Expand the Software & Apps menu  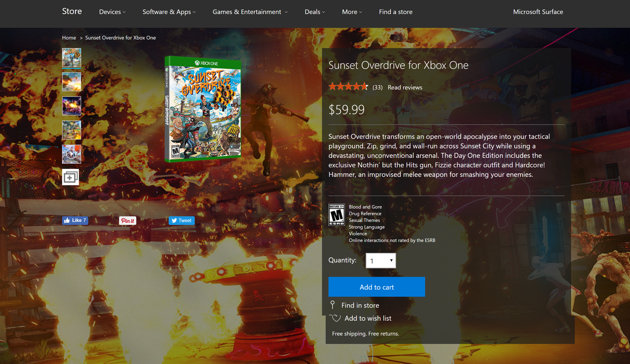[x=169, y=12]
